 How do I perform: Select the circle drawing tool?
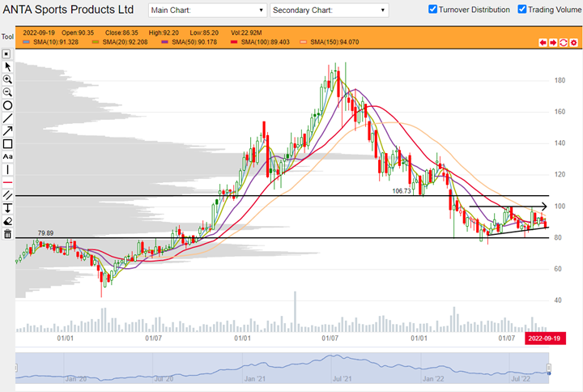[x=7, y=105]
